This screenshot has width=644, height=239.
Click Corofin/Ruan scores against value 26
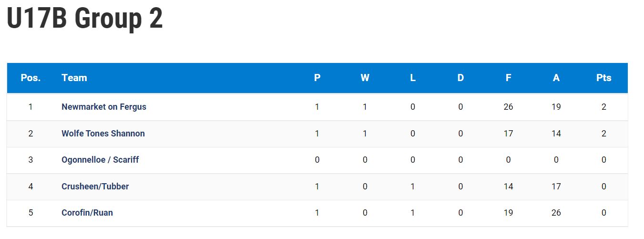[556, 213]
